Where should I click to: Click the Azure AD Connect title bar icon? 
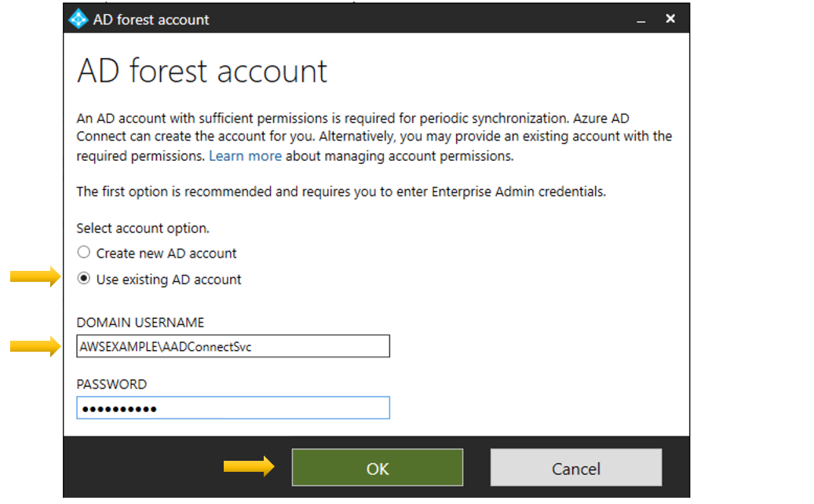pyautogui.click(x=78, y=19)
